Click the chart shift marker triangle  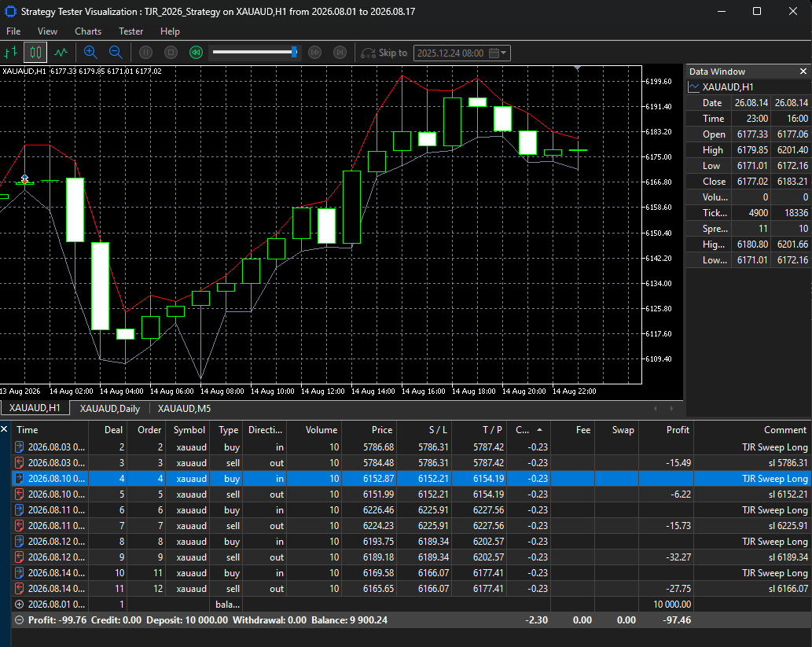click(578, 68)
